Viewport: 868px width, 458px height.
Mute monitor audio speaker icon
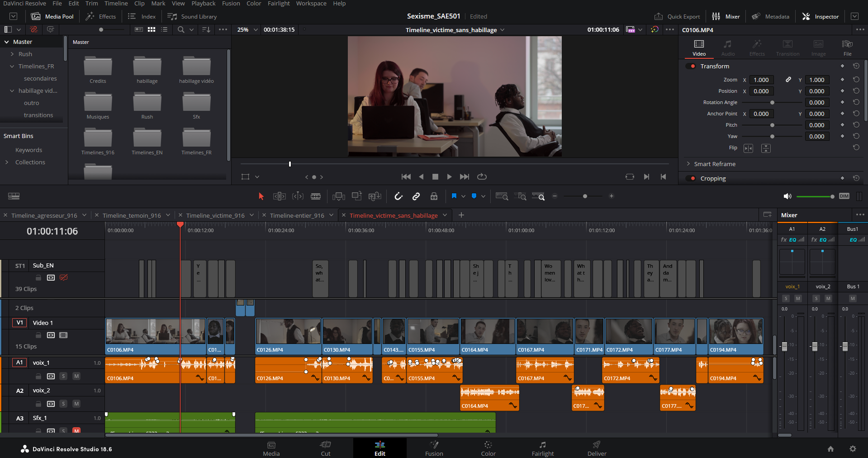pos(787,196)
